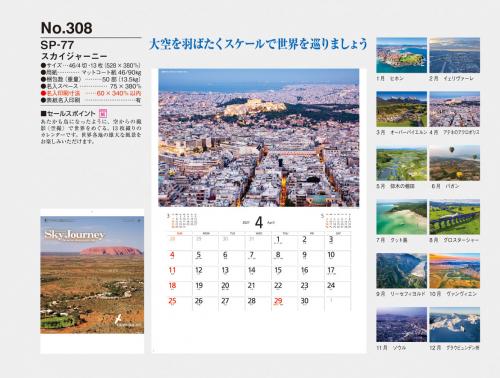Click the マットコート紙 paper specification line
The image size is (500, 378).
[x=91, y=72]
